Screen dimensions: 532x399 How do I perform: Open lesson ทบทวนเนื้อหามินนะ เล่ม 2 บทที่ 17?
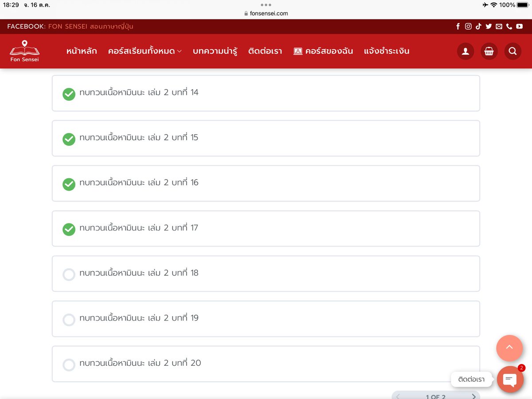click(x=266, y=229)
